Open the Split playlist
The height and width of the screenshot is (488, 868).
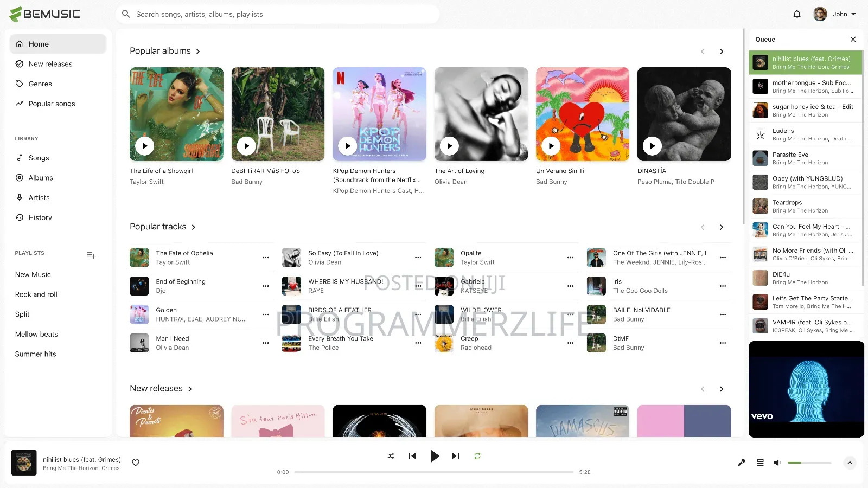(22, 314)
